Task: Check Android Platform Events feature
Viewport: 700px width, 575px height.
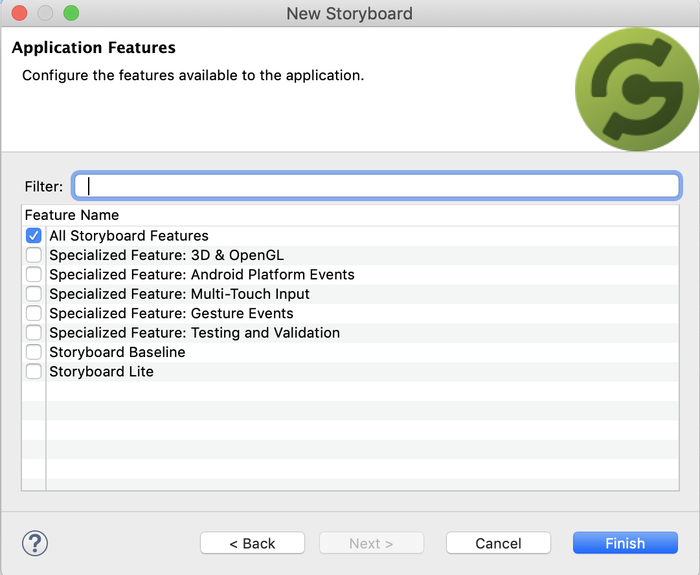Action: [33, 274]
